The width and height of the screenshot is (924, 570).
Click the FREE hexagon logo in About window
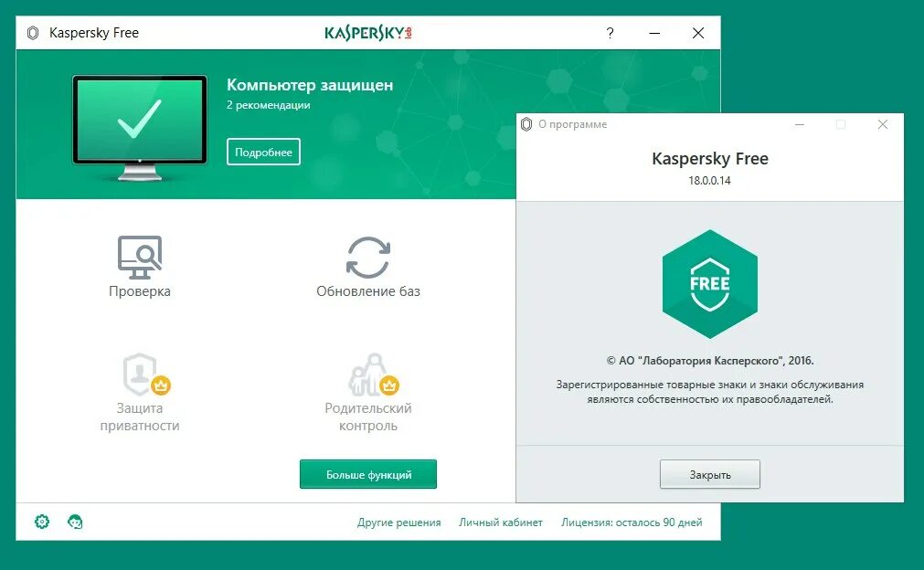tap(709, 284)
